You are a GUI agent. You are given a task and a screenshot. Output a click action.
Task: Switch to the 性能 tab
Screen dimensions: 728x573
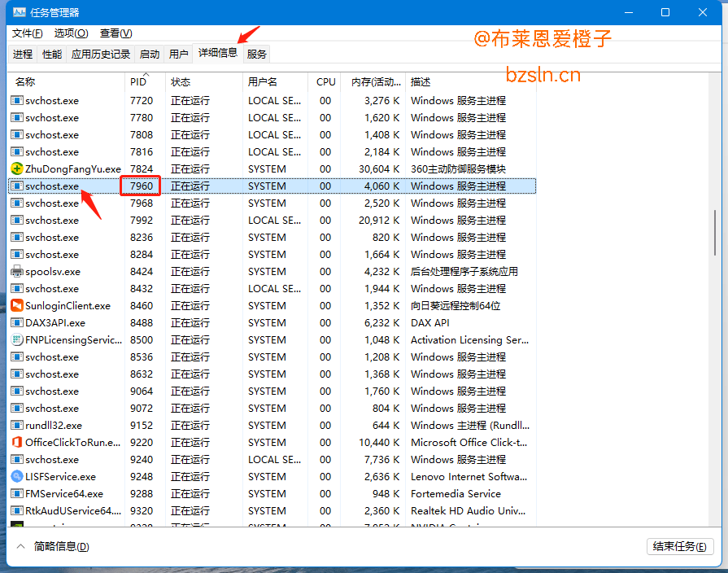click(51, 55)
